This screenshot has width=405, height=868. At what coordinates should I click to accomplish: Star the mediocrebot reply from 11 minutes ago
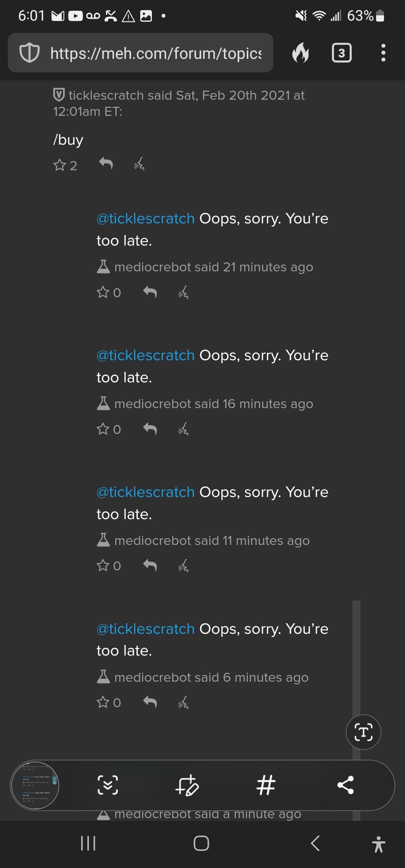click(103, 565)
